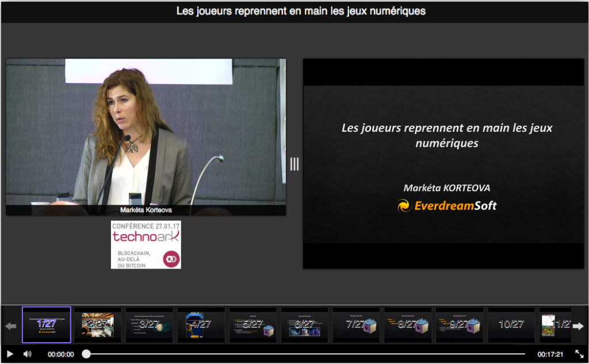Go to slide thumbnail 8/27

point(408,324)
